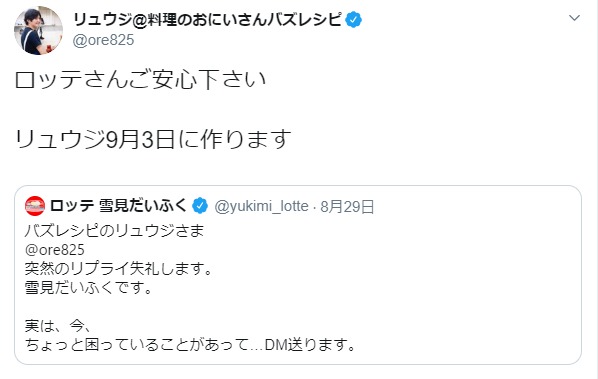Click the 8月29日 timestamp of quoted tweet
This screenshot has width=598, height=379.
click(347, 206)
